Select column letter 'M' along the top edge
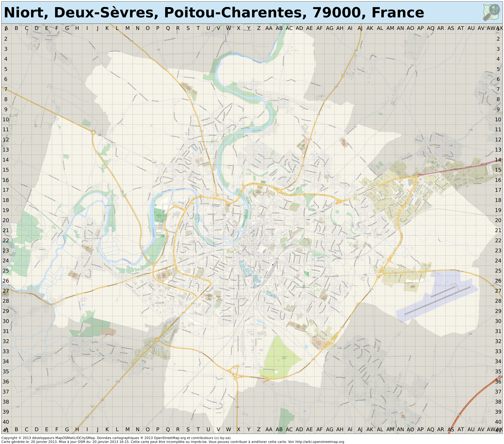 [127, 28]
